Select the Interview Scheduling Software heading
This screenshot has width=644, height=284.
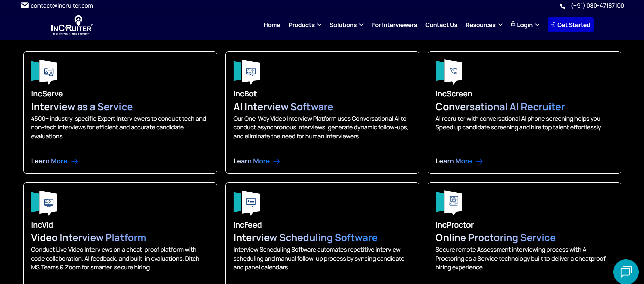pyautogui.click(x=305, y=238)
